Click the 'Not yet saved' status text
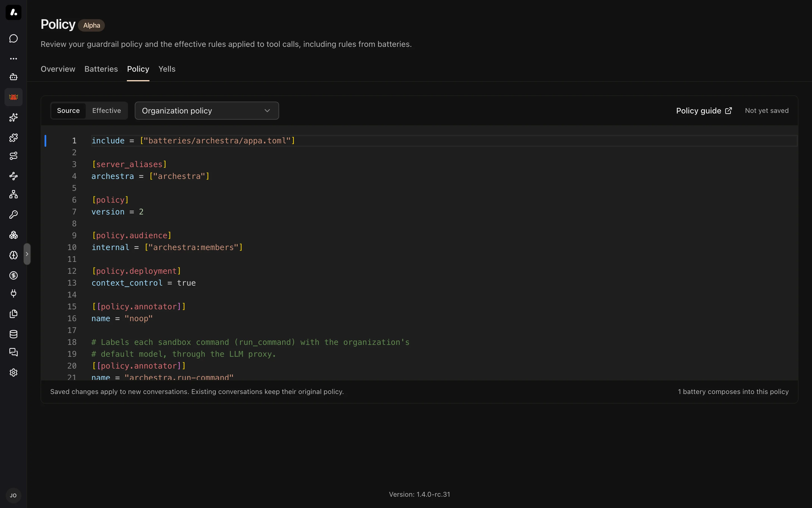Screen dimensions: 812x508 (x=767, y=111)
